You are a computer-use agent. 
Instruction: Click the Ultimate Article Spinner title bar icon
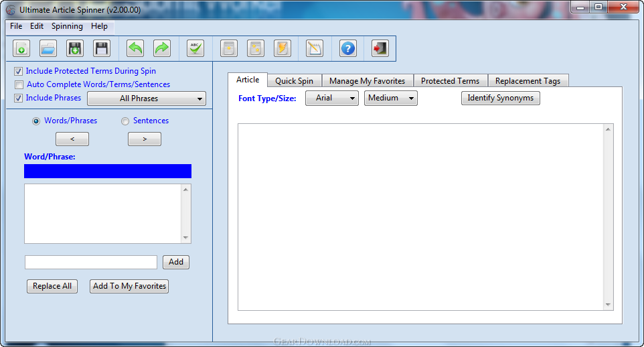(x=10, y=10)
